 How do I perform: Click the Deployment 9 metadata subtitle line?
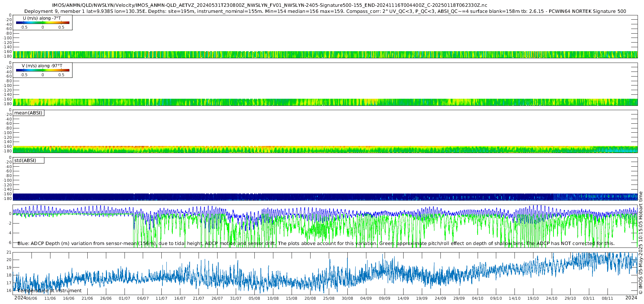click(325, 11)
